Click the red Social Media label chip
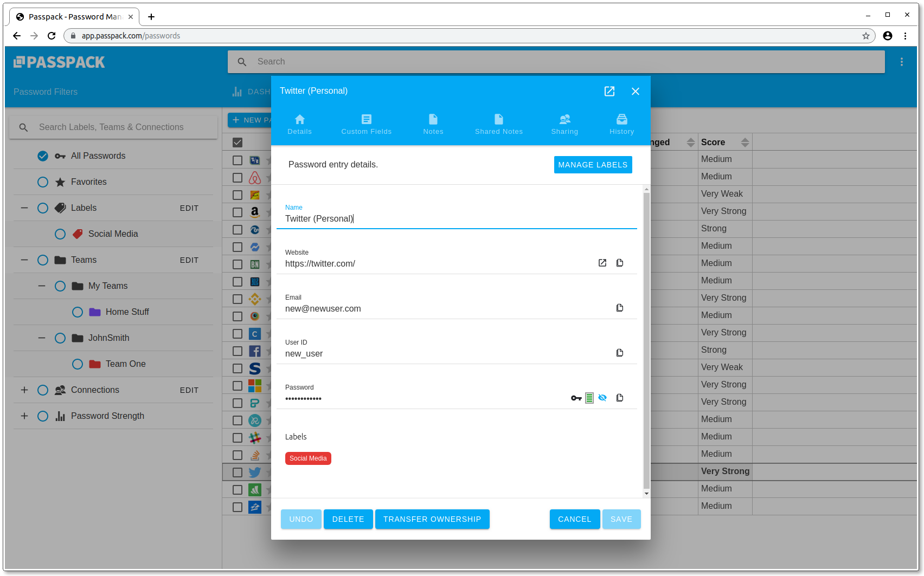The height and width of the screenshot is (576, 924). tap(308, 458)
